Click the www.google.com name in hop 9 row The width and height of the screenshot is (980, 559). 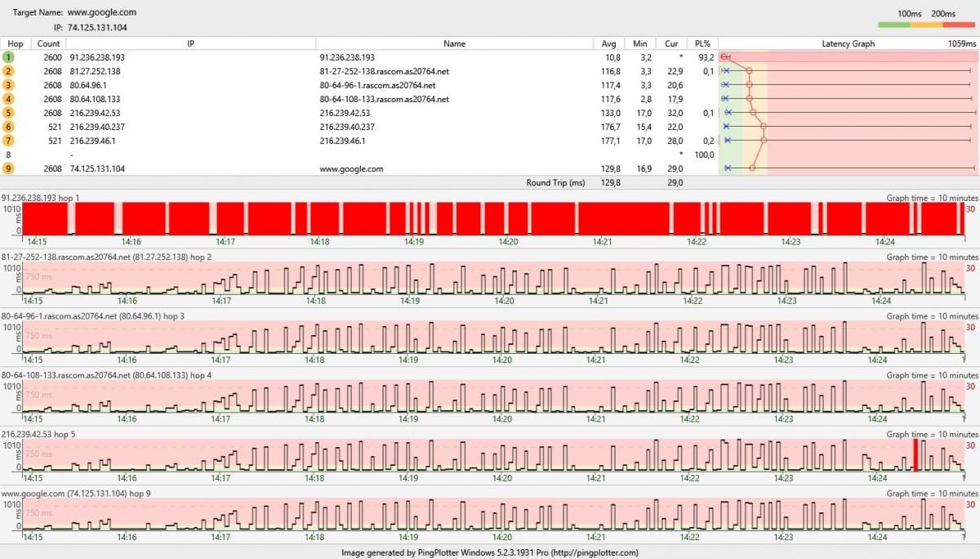(351, 169)
